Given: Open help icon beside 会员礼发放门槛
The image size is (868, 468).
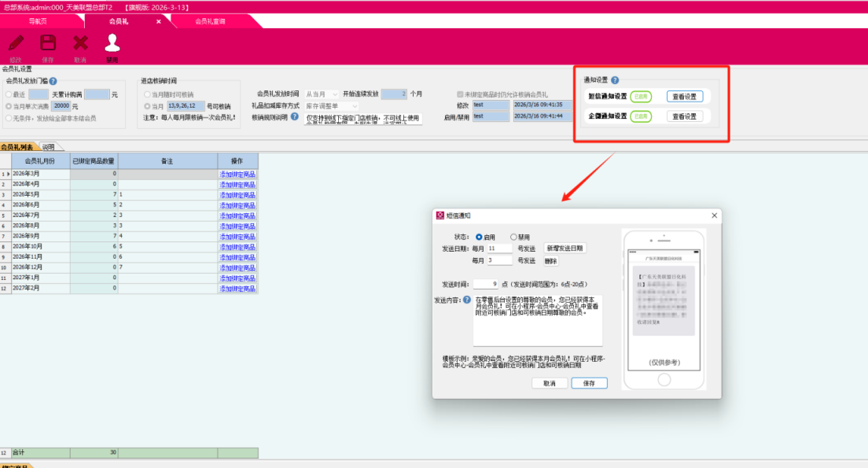Looking at the screenshot, I should (53, 80).
